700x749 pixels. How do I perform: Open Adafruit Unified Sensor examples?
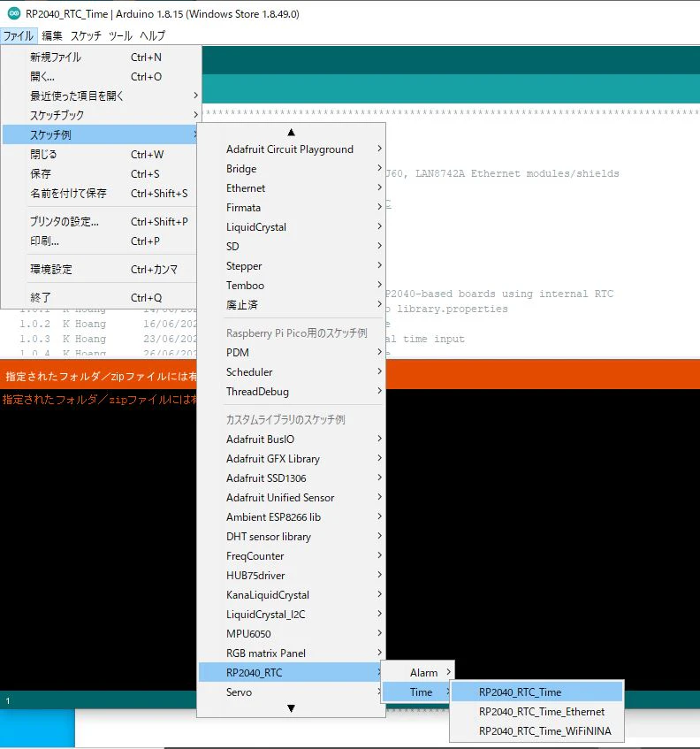pyautogui.click(x=292, y=498)
